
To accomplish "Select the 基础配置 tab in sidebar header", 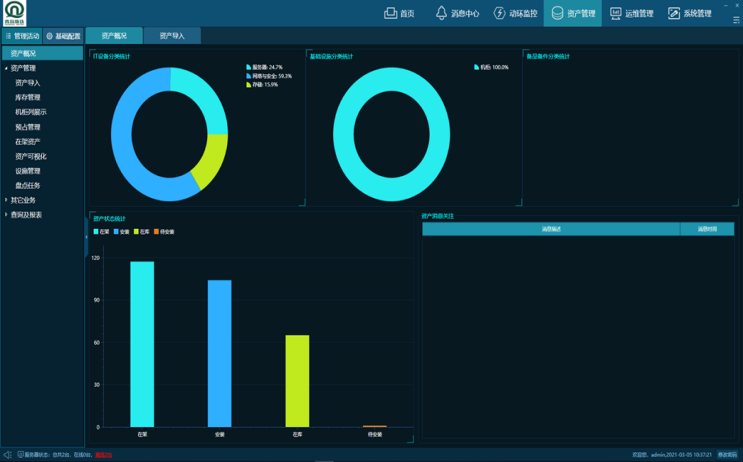I will point(63,36).
